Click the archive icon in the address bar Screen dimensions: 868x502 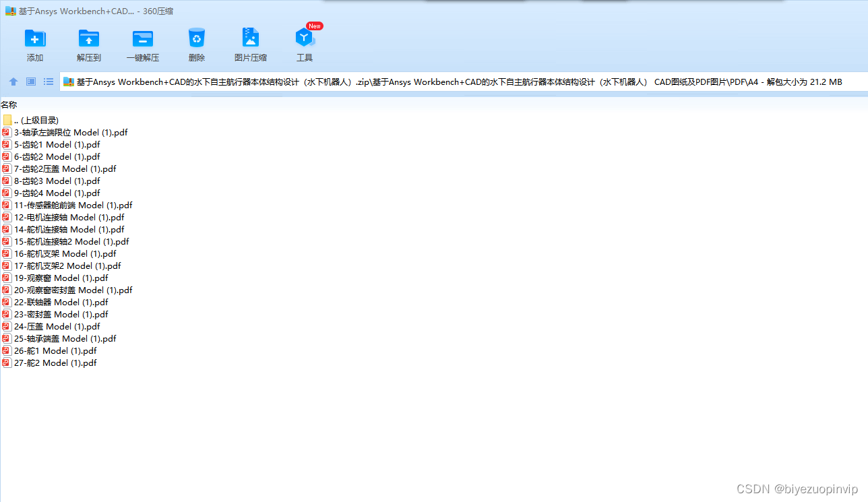click(68, 81)
